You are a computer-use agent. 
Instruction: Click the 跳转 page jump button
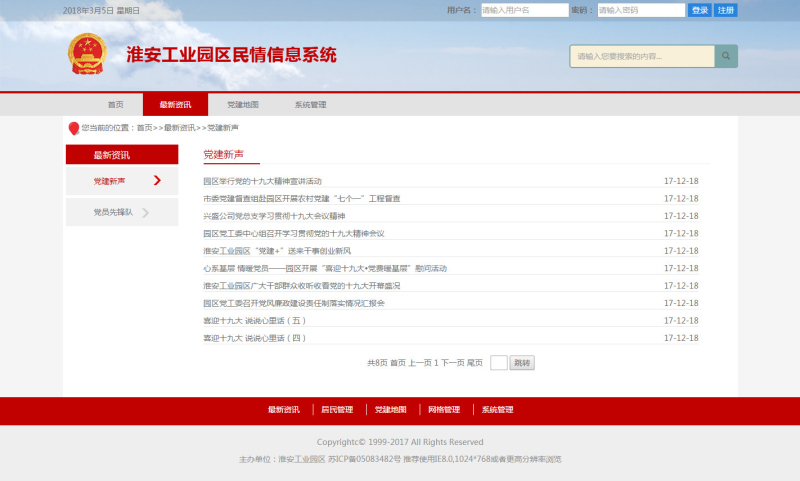click(522, 363)
